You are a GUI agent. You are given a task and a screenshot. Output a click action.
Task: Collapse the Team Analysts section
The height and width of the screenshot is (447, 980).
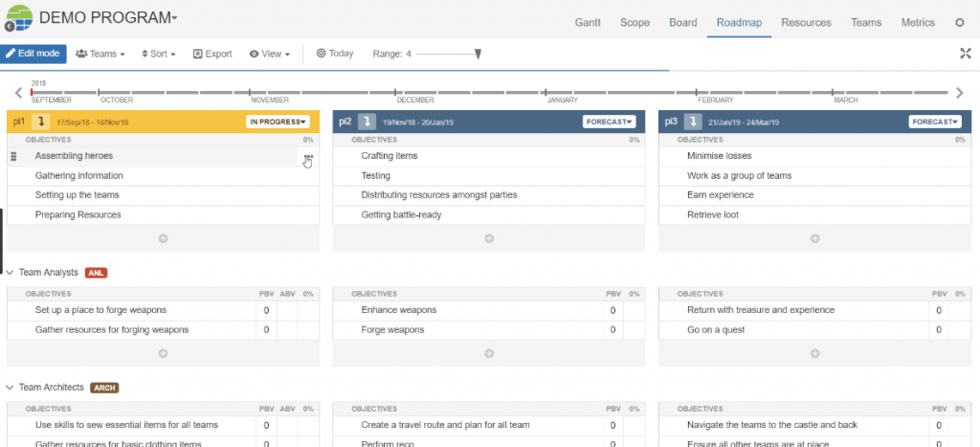tap(11, 273)
